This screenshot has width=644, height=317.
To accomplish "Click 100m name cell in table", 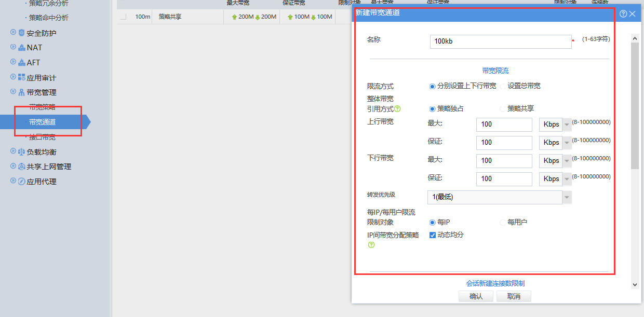I will [x=143, y=17].
